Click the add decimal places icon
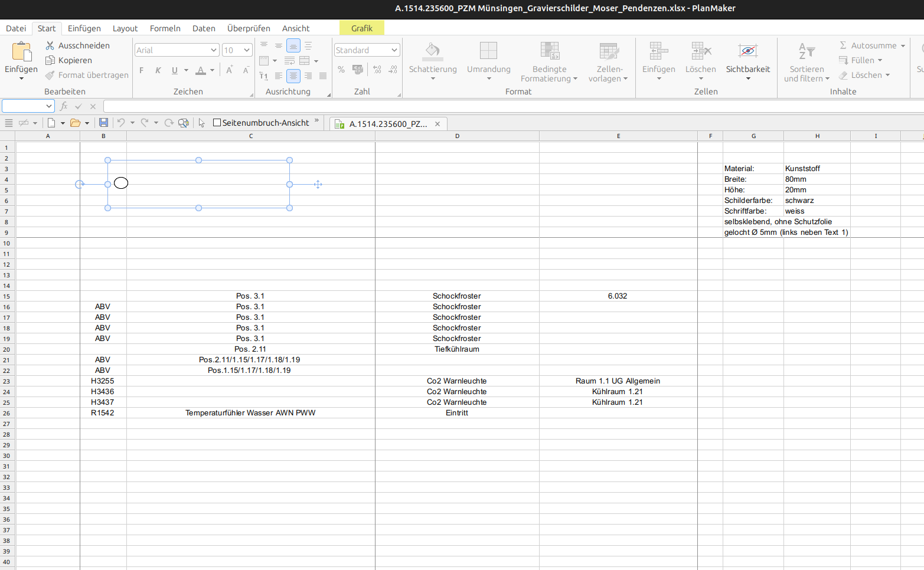The image size is (924, 570). click(x=377, y=70)
